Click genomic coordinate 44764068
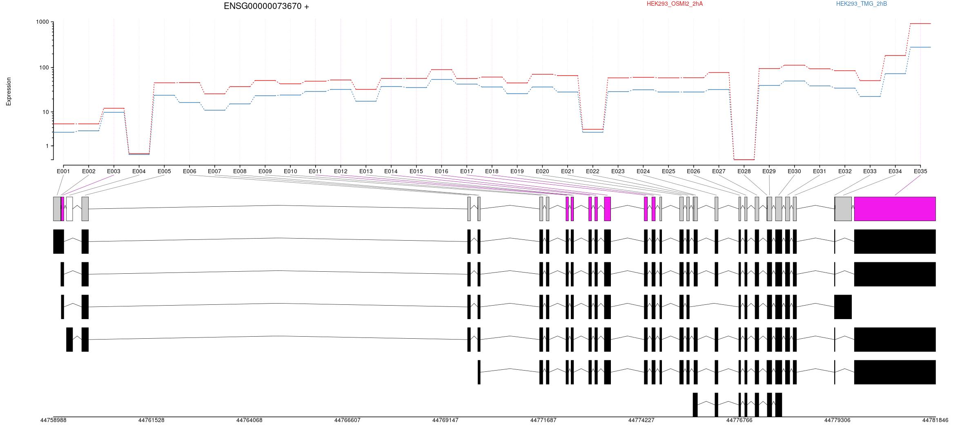980x429 pixels. [249, 420]
